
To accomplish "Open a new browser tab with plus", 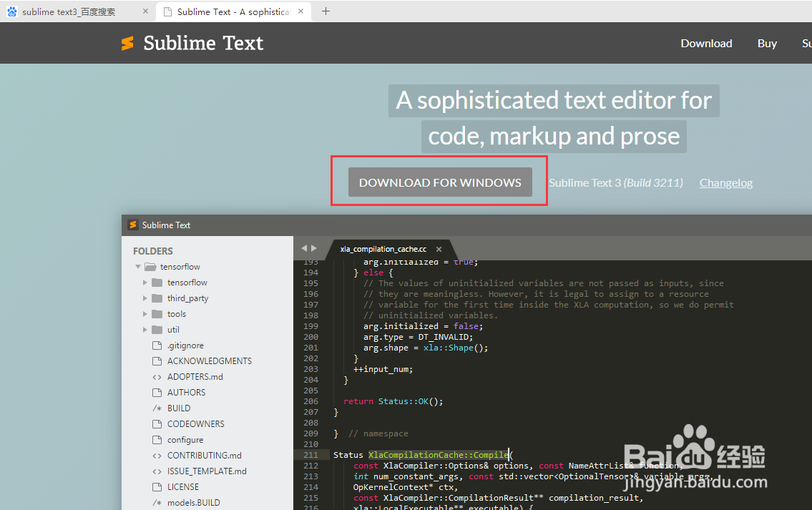I will pos(326,11).
